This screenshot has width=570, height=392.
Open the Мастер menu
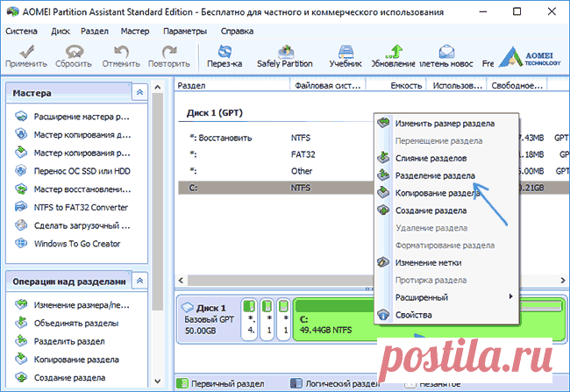click(135, 32)
